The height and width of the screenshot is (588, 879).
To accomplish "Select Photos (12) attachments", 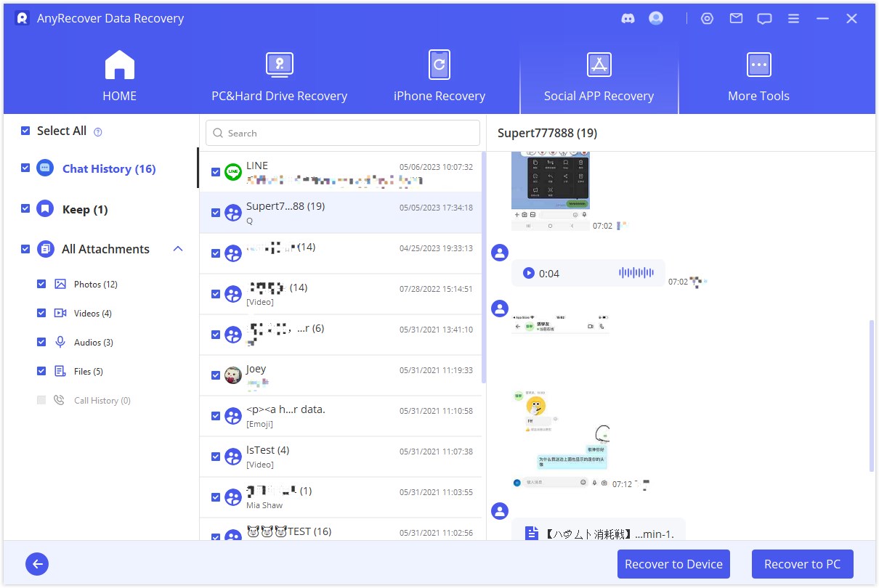I will 96,284.
